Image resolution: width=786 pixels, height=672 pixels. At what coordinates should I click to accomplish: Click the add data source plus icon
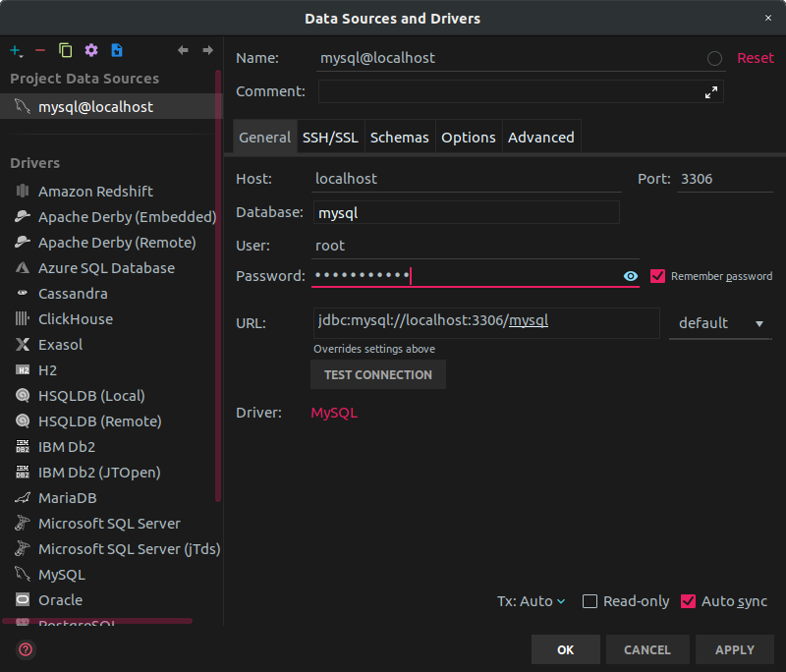16,50
